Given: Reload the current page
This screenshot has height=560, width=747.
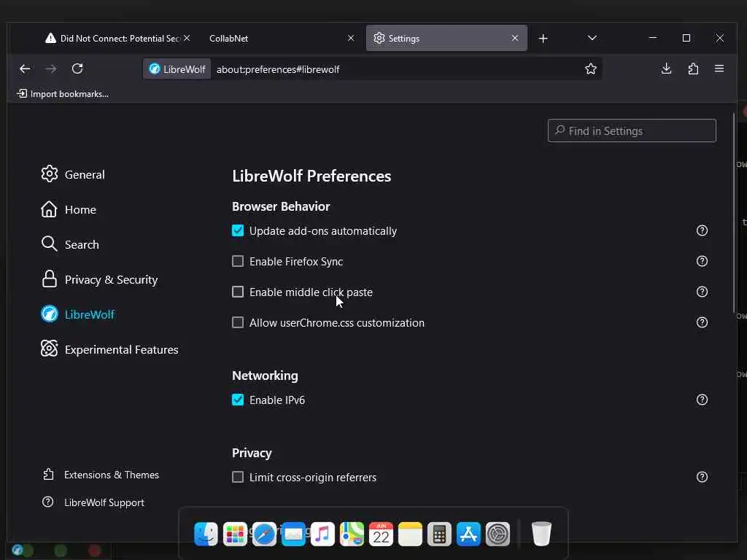Looking at the screenshot, I should [x=77, y=69].
